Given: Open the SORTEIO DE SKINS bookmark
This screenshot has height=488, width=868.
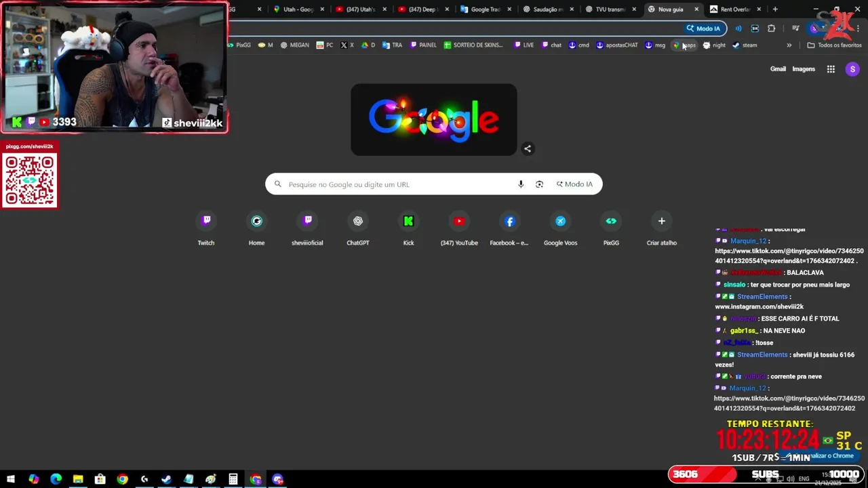Looking at the screenshot, I should click(473, 45).
